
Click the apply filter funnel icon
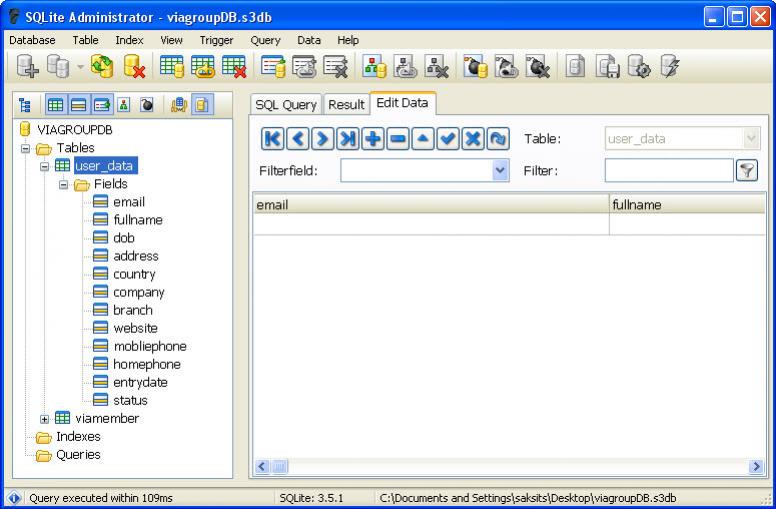click(x=746, y=170)
